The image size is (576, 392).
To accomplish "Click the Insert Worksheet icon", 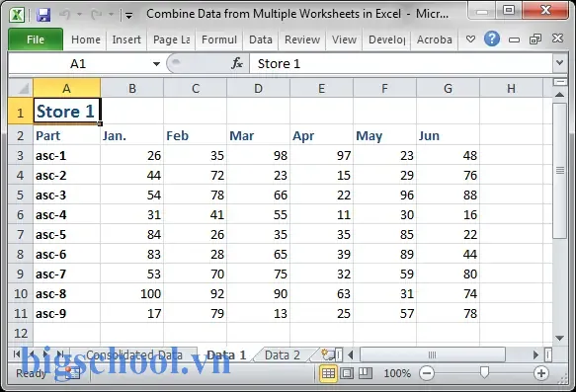I will [327, 354].
